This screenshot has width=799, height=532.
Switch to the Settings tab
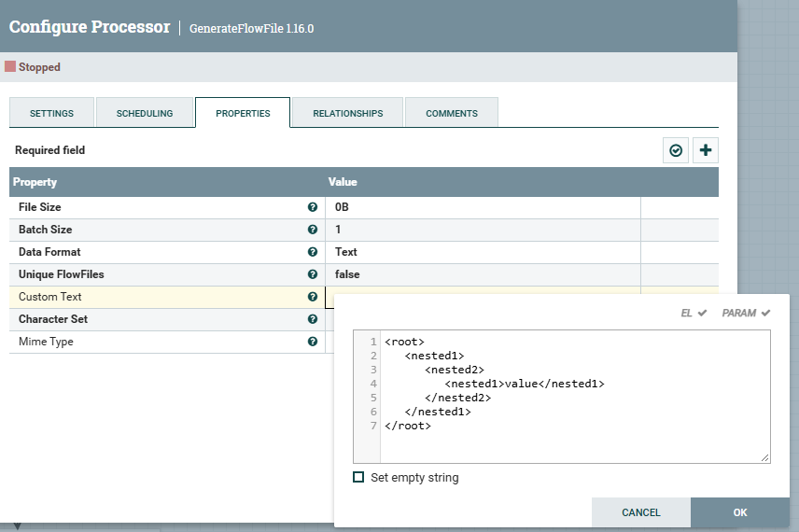click(52, 113)
